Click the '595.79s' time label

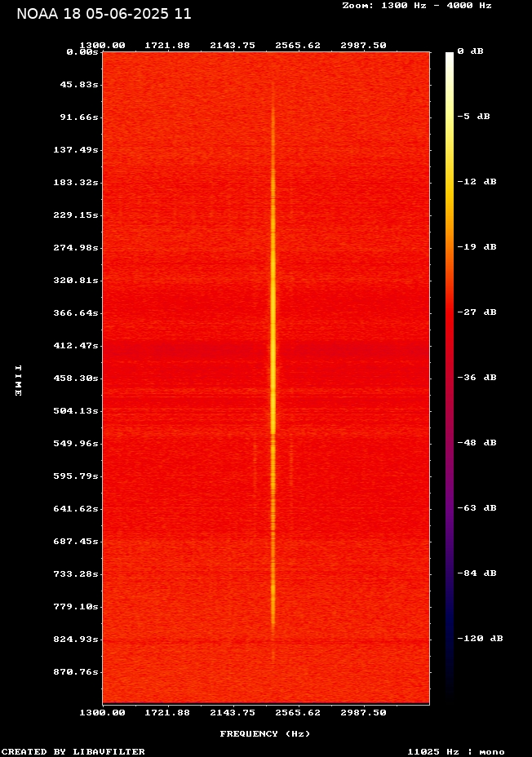pos(76,476)
